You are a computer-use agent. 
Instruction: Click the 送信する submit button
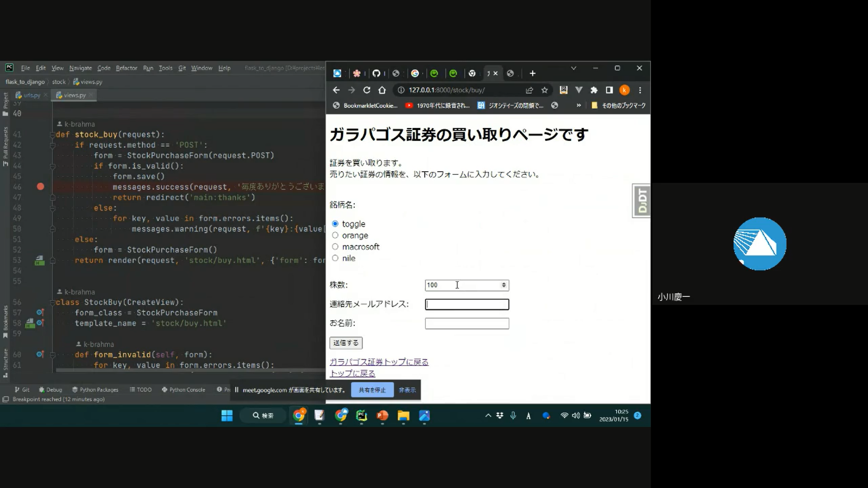point(346,343)
